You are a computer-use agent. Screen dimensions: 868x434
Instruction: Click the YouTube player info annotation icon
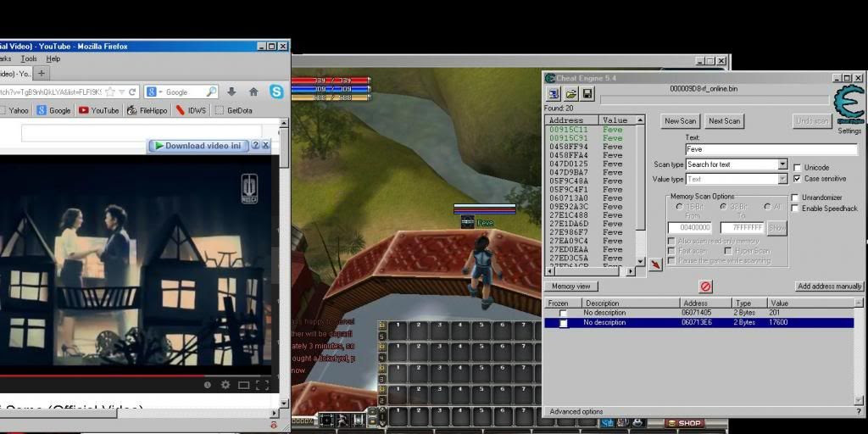tap(208, 385)
